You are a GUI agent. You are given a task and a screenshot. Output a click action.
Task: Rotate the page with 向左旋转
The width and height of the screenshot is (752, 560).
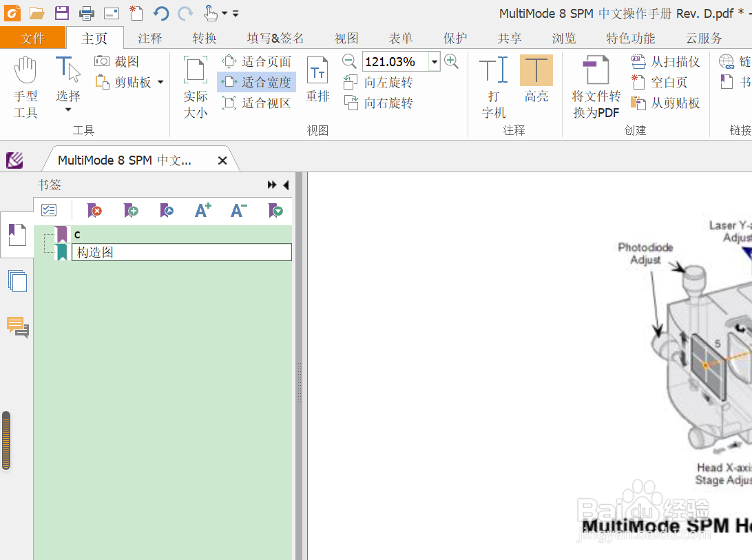click(x=378, y=82)
